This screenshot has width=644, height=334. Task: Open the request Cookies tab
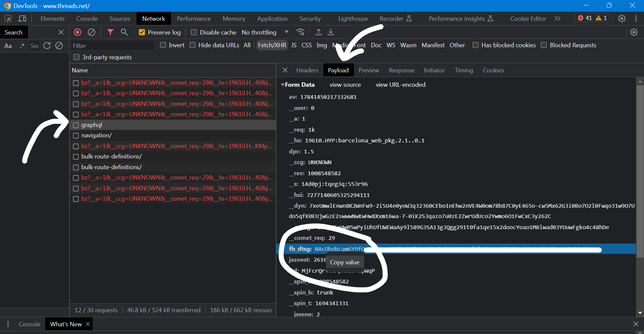493,70
